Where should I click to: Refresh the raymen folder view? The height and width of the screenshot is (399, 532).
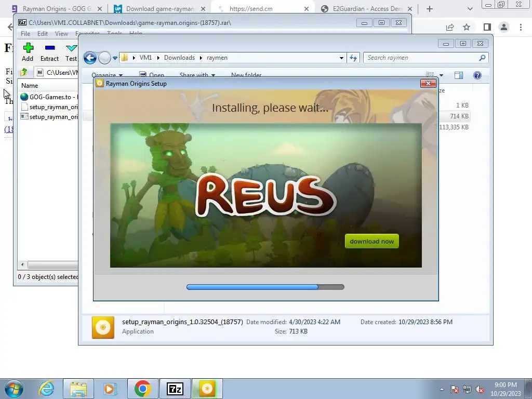click(353, 58)
